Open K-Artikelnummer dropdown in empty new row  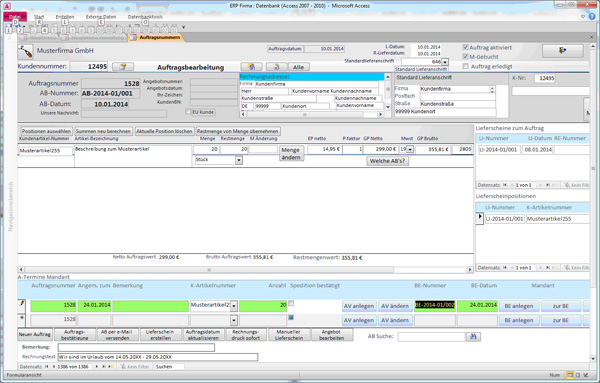(x=234, y=320)
